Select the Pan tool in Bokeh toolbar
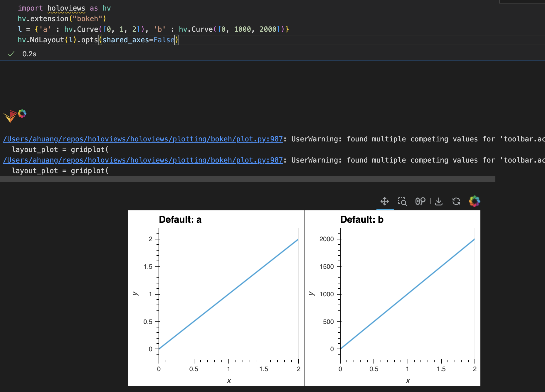This screenshot has width=545, height=392. point(385,201)
